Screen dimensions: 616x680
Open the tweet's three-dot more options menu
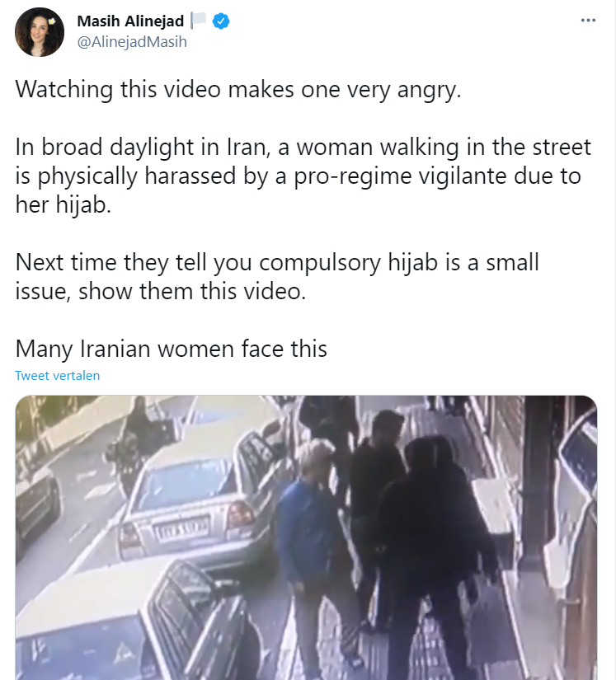click(x=588, y=20)
